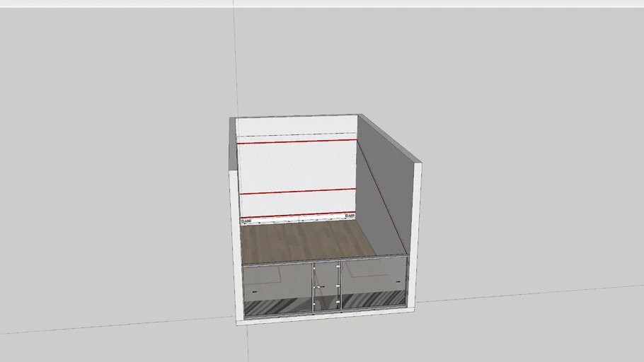Select the top red out line on front wall

coord(296,142)
